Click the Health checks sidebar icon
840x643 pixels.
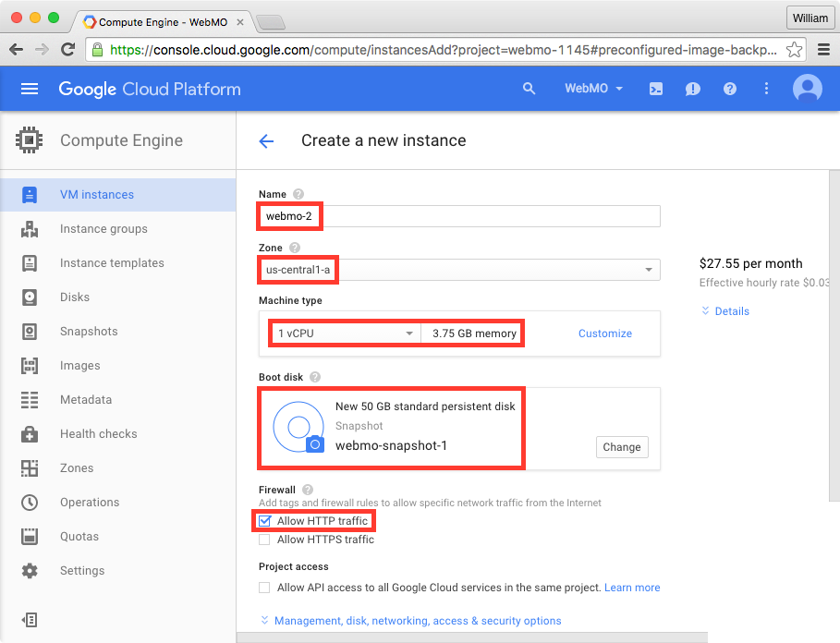tap(30, 434)
